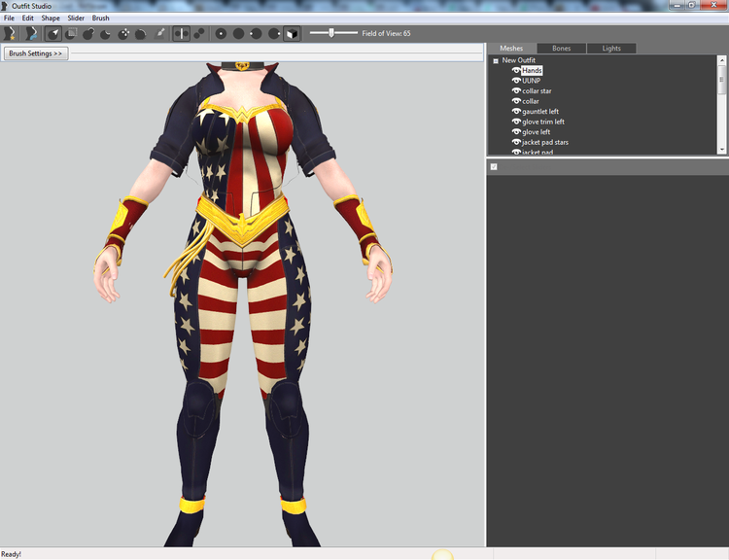
Task: Toggle visibility of collar star mesh
Action: [x=516, y=90]
